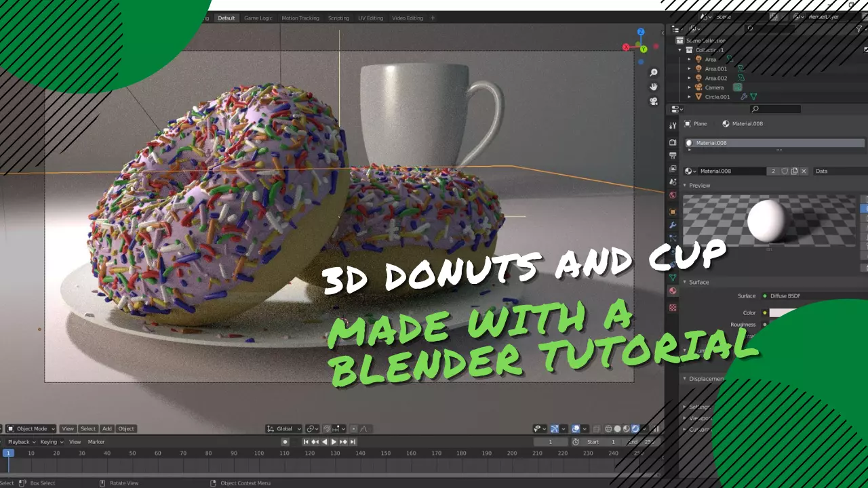The image size is (868, 488).
Task: Click the viewport zoom magnifier icon
Action: click(x=654, y=73)
